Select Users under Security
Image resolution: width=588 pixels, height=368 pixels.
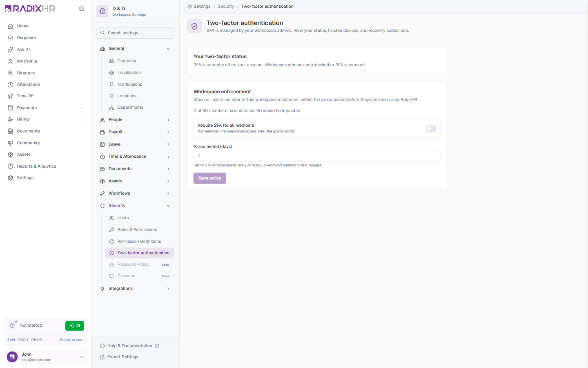(140, 218)
